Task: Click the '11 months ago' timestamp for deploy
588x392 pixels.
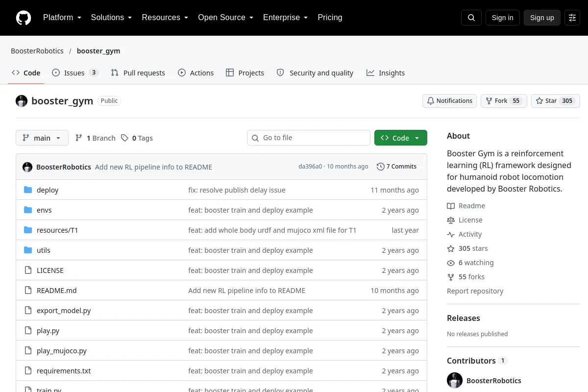Action: pyautogui.click(x=394, y=190)
